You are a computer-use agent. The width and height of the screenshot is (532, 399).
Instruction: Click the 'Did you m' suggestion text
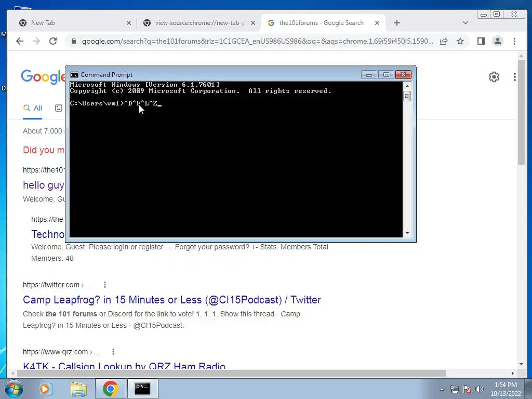pos(44,150)
